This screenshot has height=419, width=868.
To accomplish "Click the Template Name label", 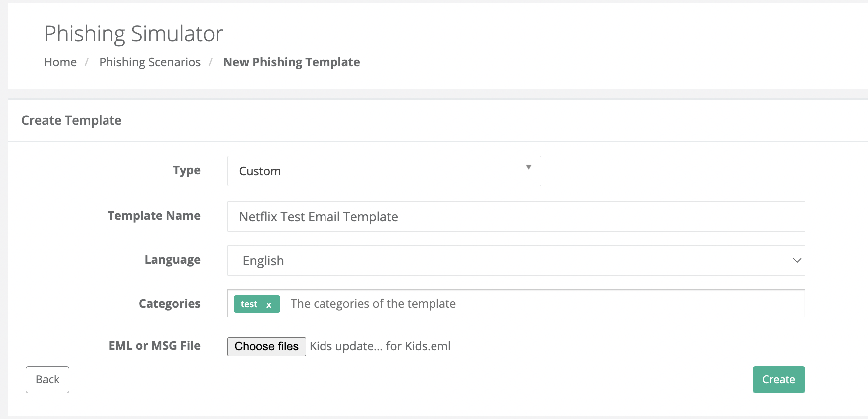I will [x=154, y=216].
